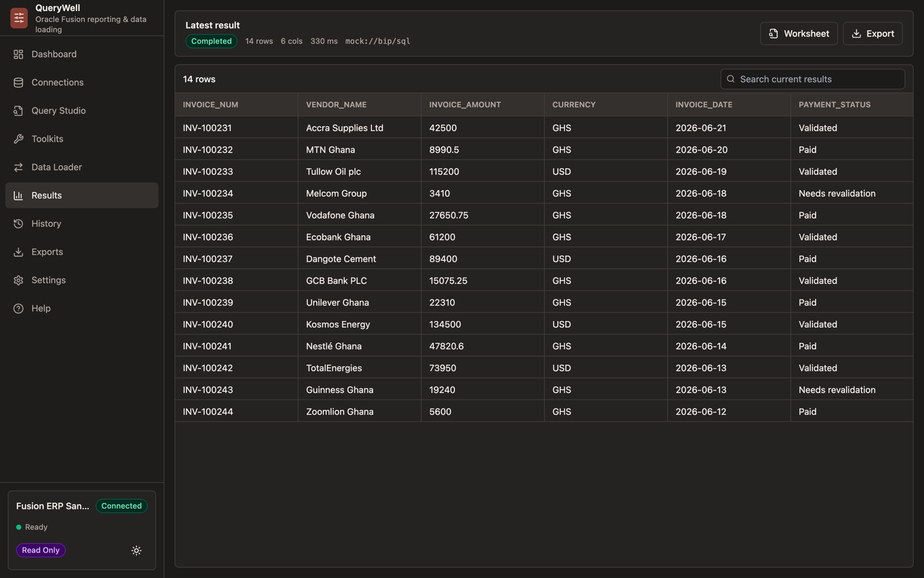Screen dimensions: 924x578
Task: Open the Dashboard grid icon
Action: pos(18,54)
